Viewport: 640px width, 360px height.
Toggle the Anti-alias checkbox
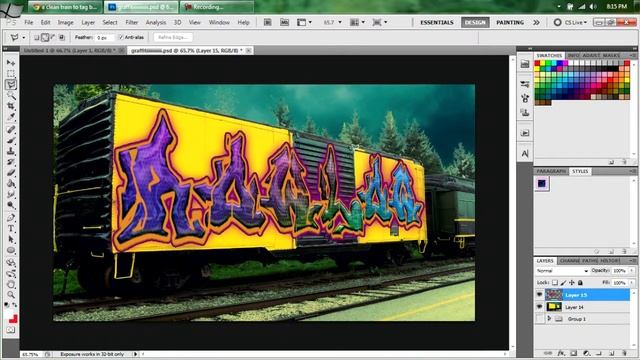(121, 37)
